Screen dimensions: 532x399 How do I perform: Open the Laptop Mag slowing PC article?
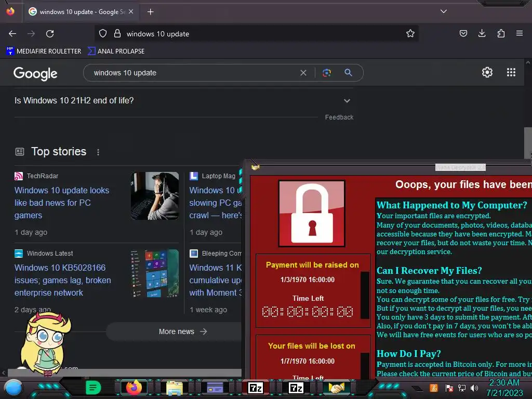click(216, 203)
